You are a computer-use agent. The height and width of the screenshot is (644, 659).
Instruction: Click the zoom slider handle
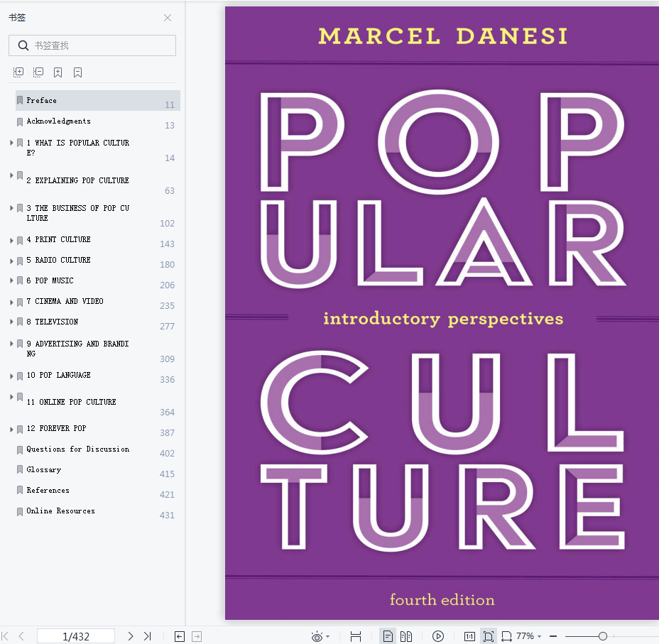coord(603,636)
